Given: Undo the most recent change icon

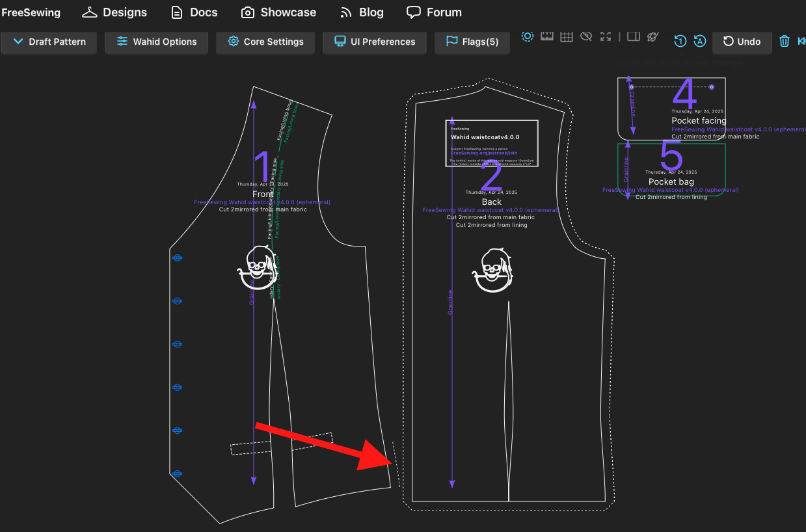Looking at the screenshot, I should tap(680, 41).
